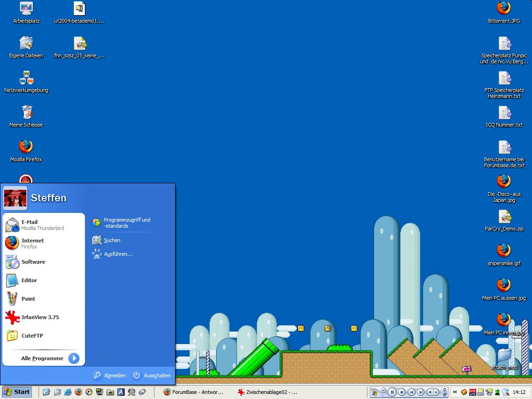Viewport: 532px width, 399px height.
Task: Open the Media Player toolbar menu arrow
Action: click(x=383, y=390)
